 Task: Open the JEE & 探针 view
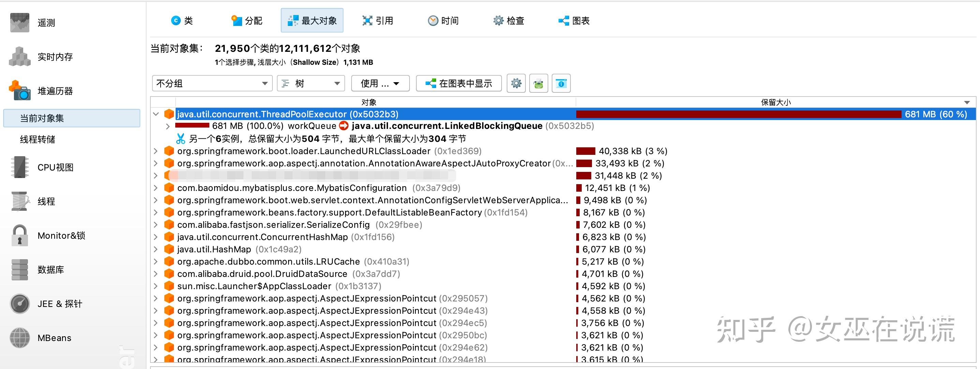click(59, 304)
